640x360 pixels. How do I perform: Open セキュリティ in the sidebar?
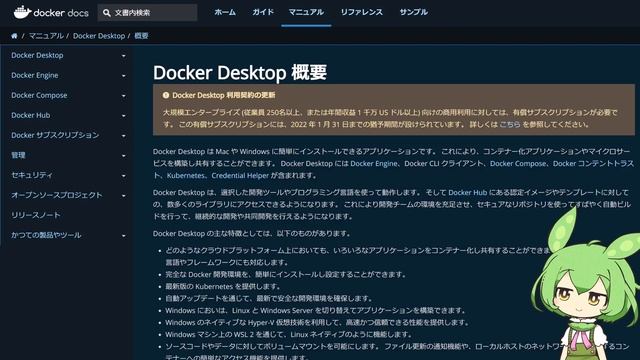[x=32, y=175]
